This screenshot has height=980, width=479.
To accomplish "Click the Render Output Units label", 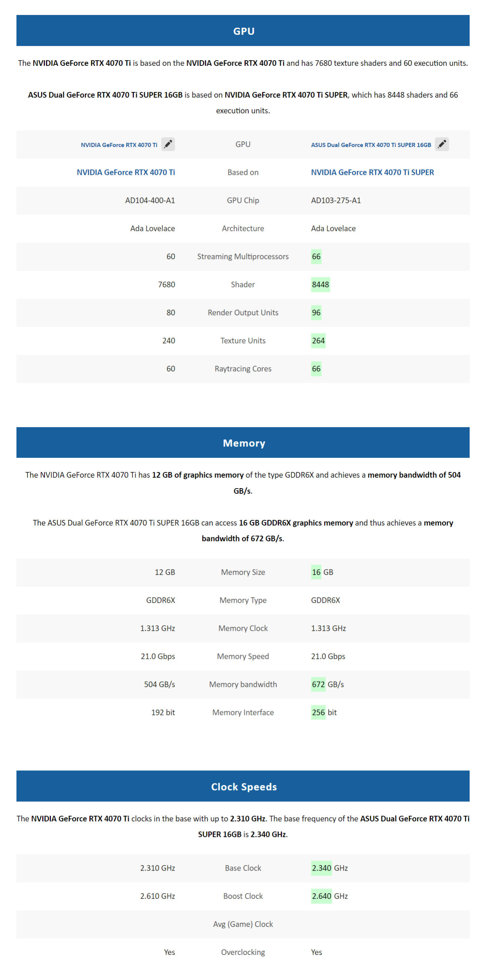I will 243,313.
